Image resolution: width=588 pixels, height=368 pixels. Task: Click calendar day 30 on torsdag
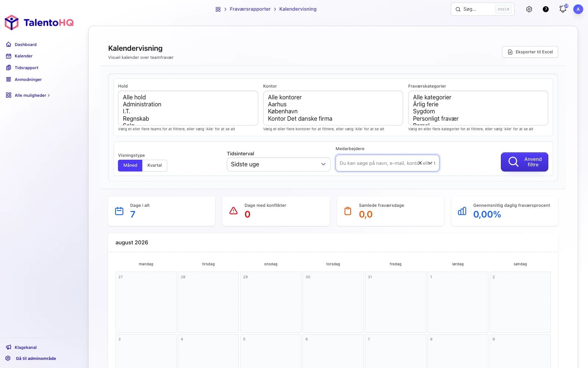click(x=333, y=302)
